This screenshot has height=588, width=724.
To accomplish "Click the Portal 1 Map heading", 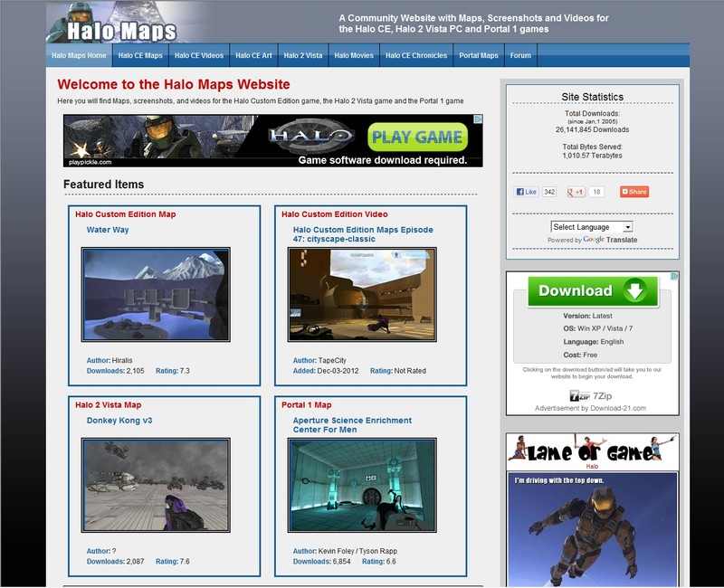I will click(307, 404).
